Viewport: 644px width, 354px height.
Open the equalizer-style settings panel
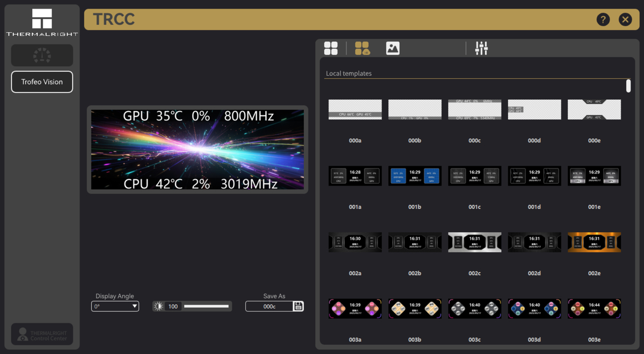coord(481,48)
